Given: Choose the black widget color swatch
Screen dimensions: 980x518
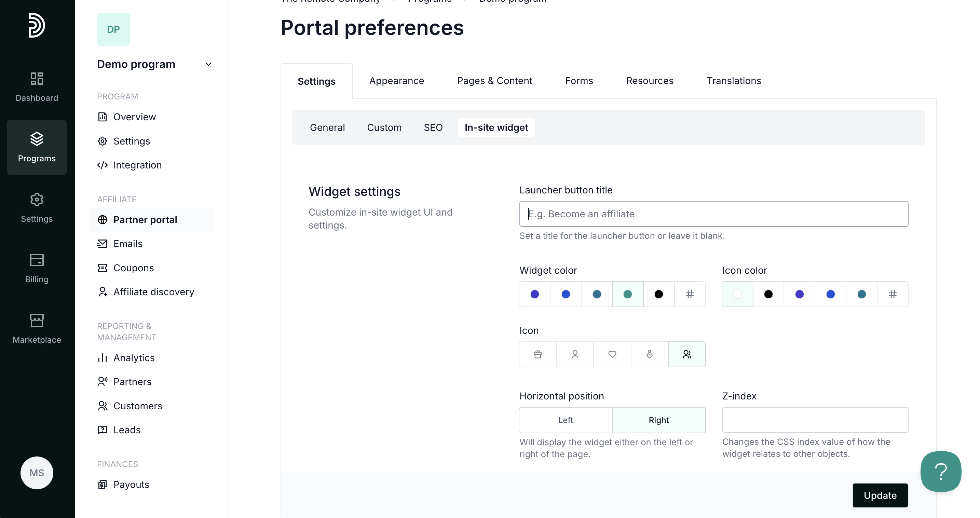Looking at the screenshot, I should [658, 294].
